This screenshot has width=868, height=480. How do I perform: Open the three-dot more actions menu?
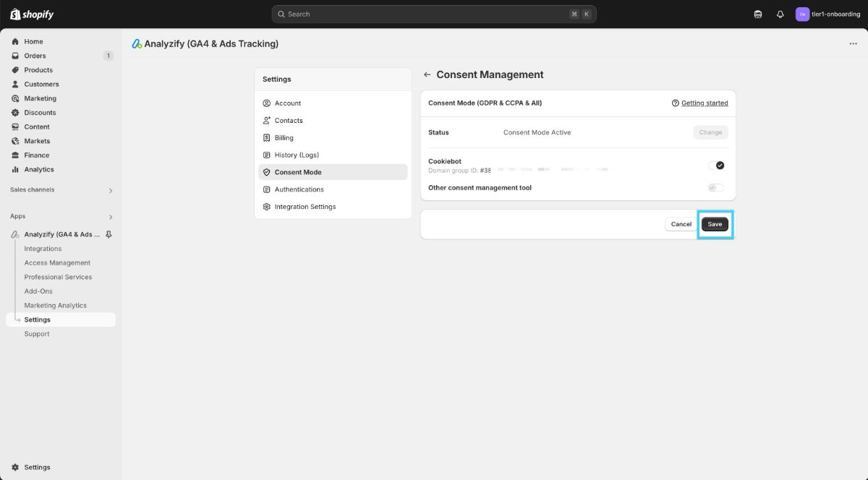[x=853, y=44]
